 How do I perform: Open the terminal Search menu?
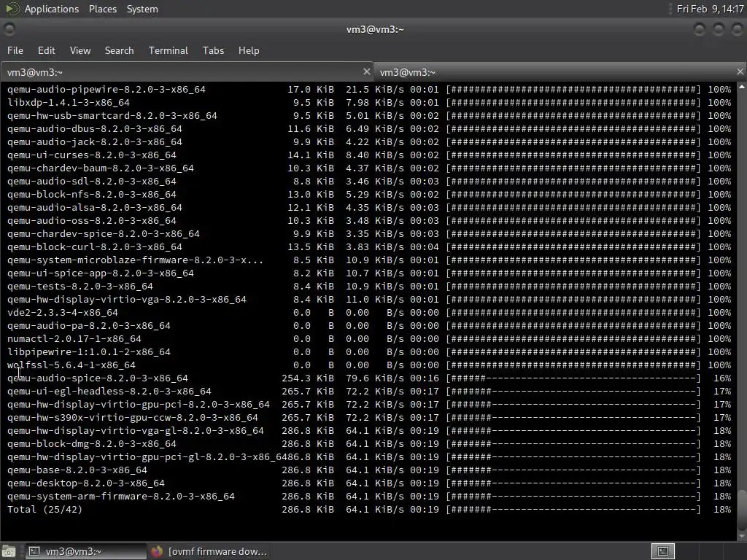point(119,50)
